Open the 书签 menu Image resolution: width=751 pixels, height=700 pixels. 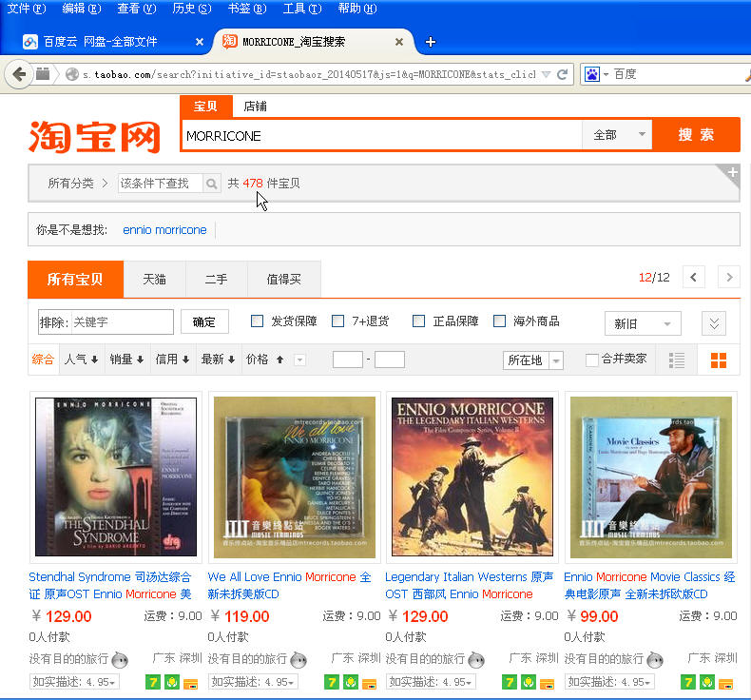tap(247, 9)
